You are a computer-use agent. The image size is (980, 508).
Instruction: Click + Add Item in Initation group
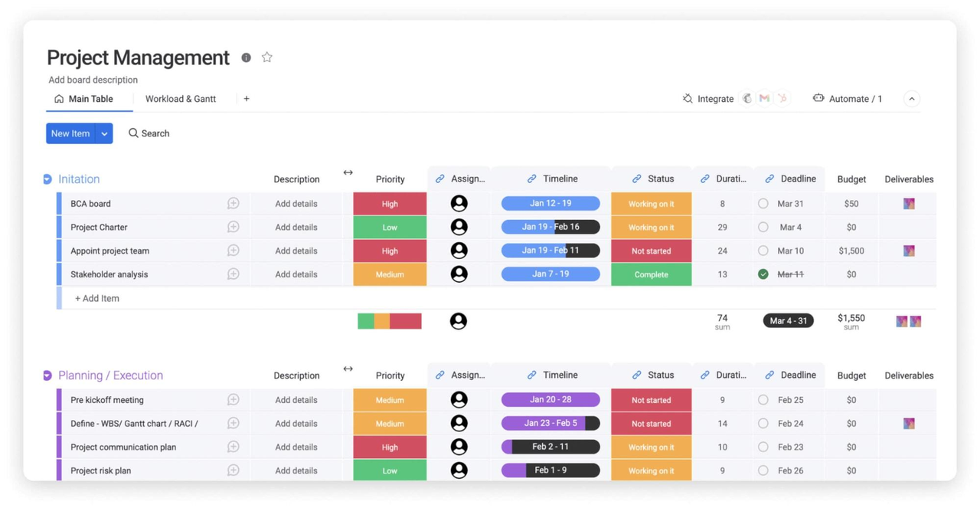point(97,299)
